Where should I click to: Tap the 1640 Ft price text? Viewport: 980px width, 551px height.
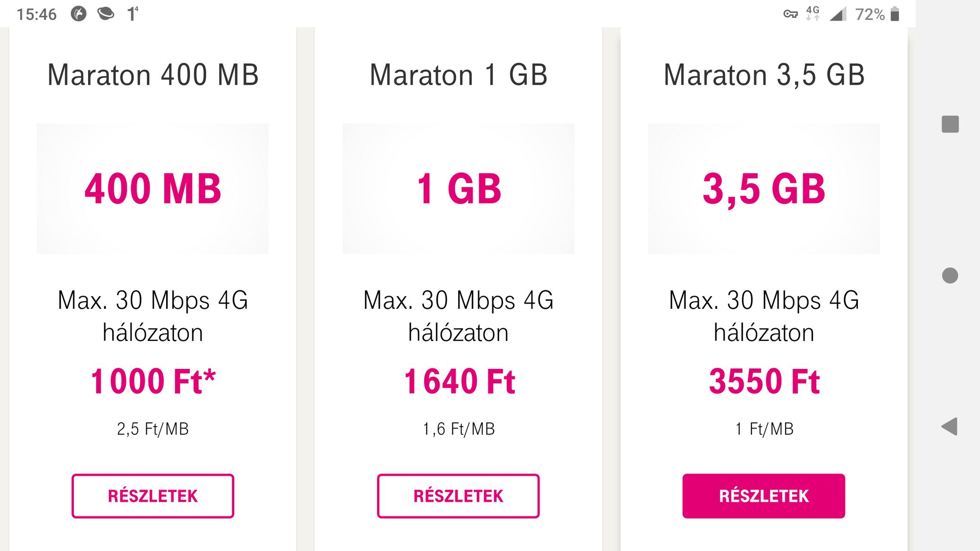click(x=459, y=381)
